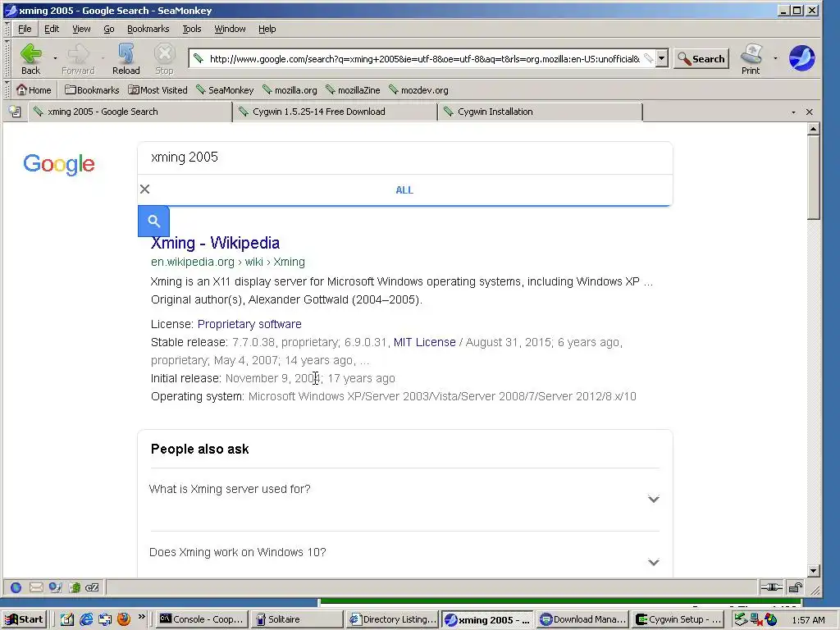
Task: Switch to Console window in the taskbar
Action: click(x=203, y=619)
